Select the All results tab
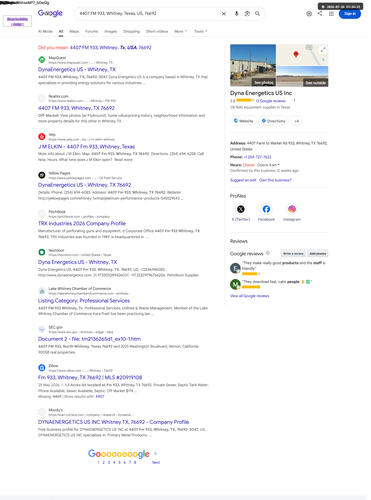 61,31
